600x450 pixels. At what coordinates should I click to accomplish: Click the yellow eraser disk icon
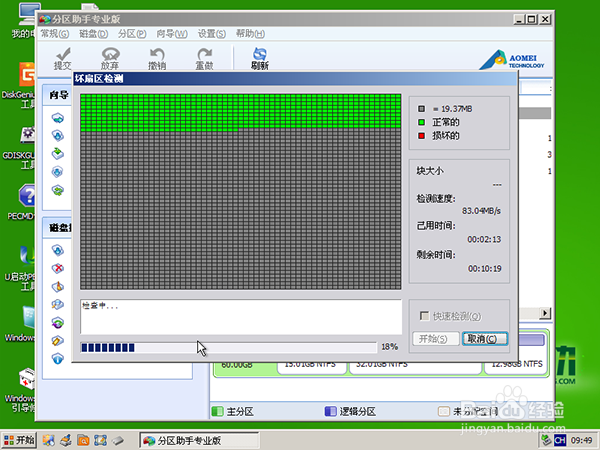(58, 340)
